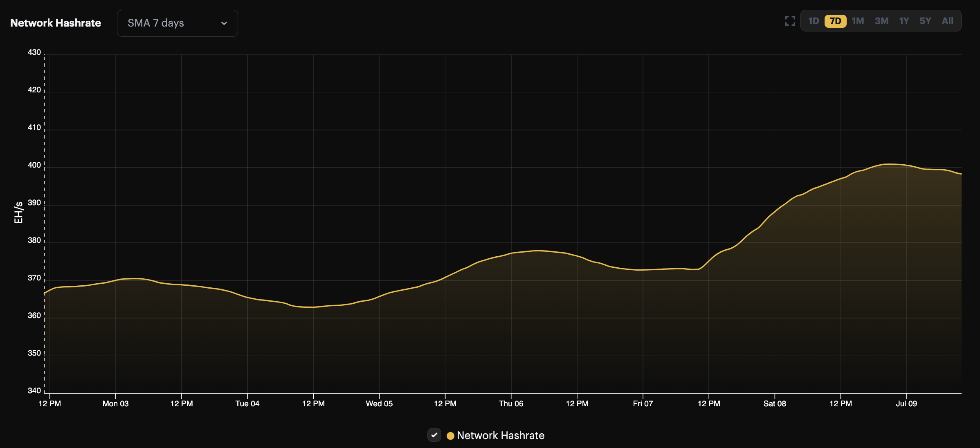Click the Network Hashrate chart title
The width and height of the screenshot is (980, 448).
click(x=55, y=23)
